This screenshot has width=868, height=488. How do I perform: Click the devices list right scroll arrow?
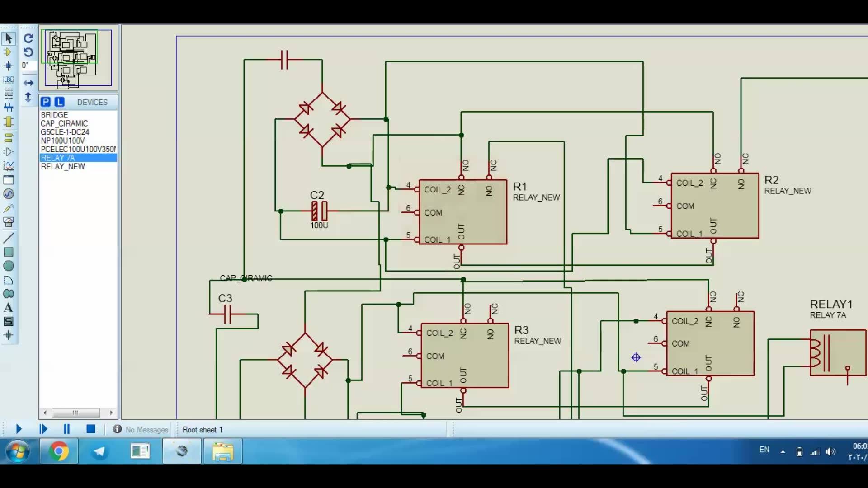tap(111, 413)
